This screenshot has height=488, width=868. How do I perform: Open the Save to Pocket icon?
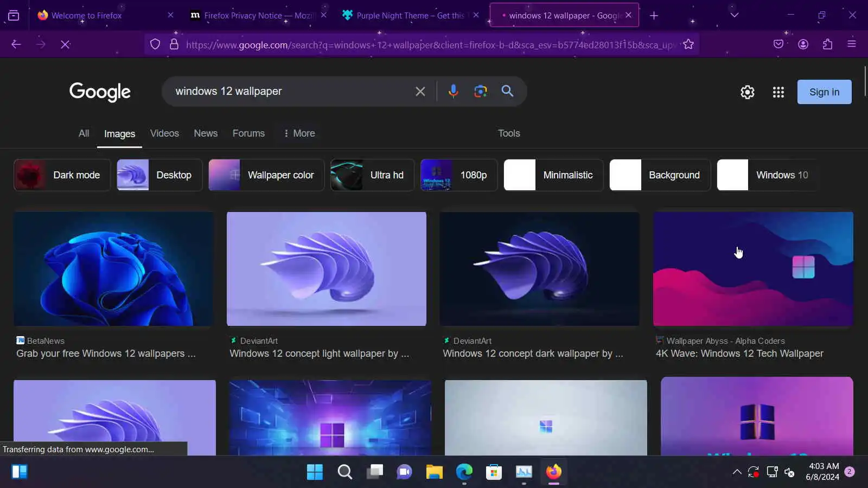click(x=778, y=44)
